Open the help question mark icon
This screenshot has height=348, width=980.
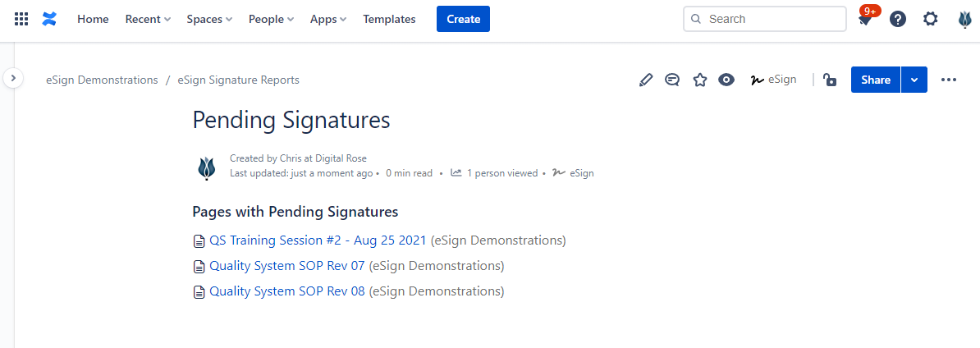[x=898, y=19]
